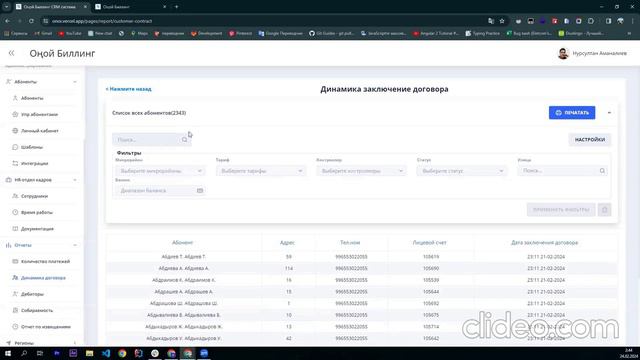This screenshot has width=640, height=360.
Task: Click the 'Нажмите назад' back link
Action: coord(129,89)
